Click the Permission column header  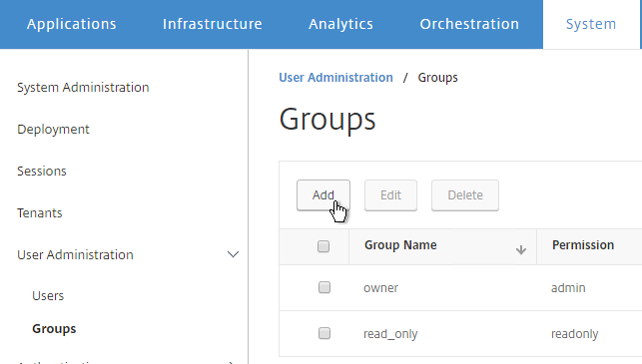583,245
